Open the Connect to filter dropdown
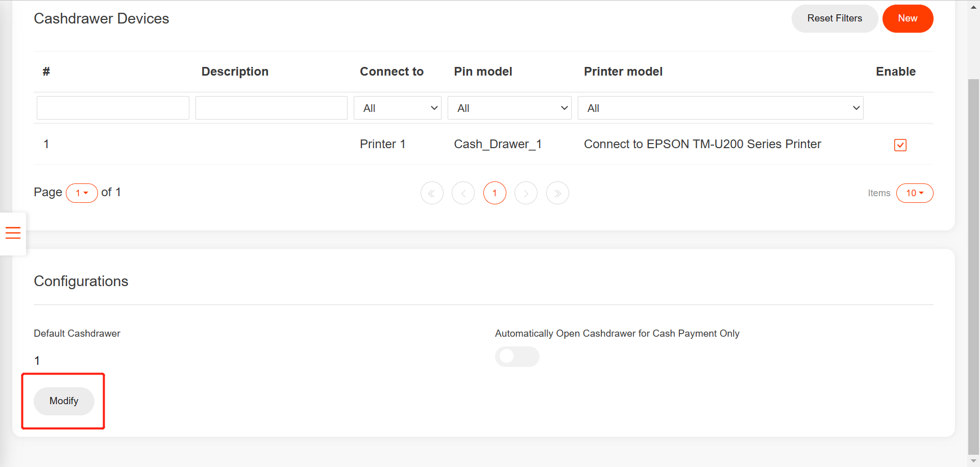The width and height of the screenshot is (980, 467). (x=397, y=108)
